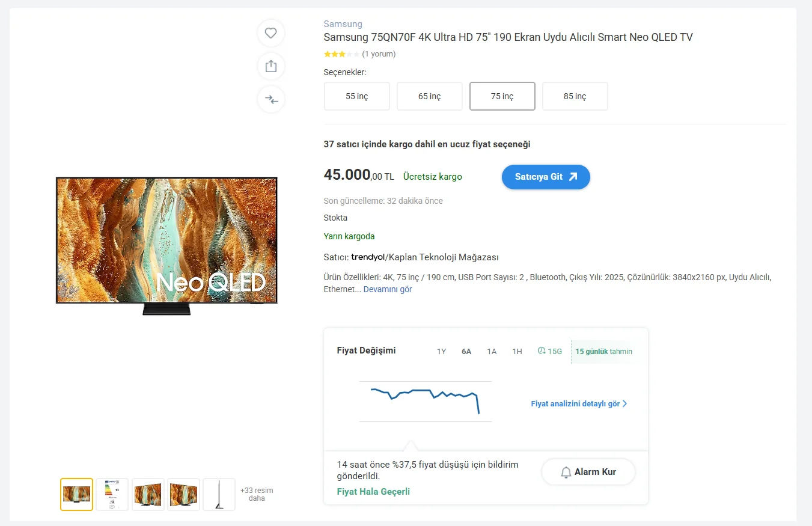The image size is (812, 526).
Task: Add product to favorites with heart icon
Action: point(271,33)
